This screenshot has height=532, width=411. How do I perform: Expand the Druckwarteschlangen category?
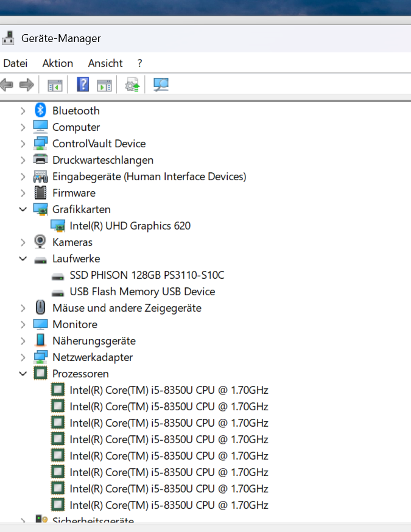coord(23,160)
